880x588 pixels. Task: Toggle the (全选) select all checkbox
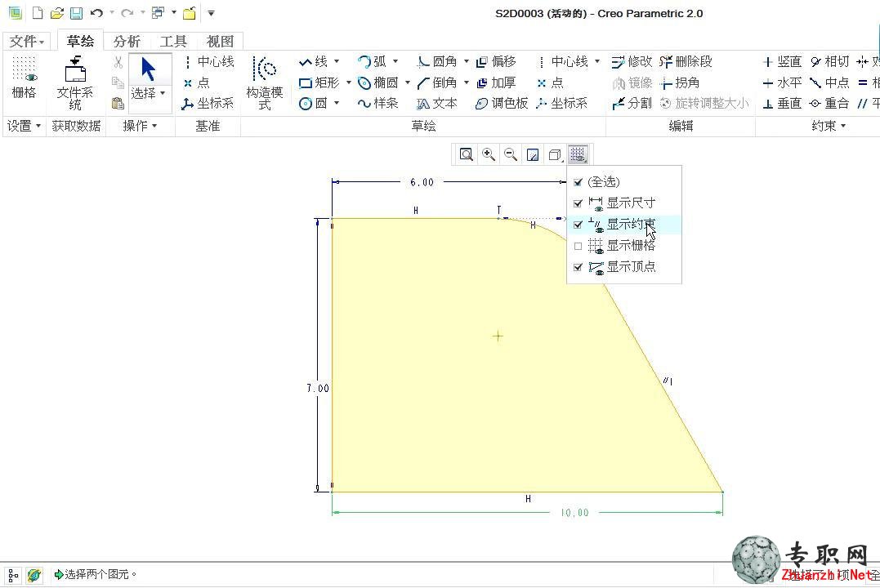578,182
